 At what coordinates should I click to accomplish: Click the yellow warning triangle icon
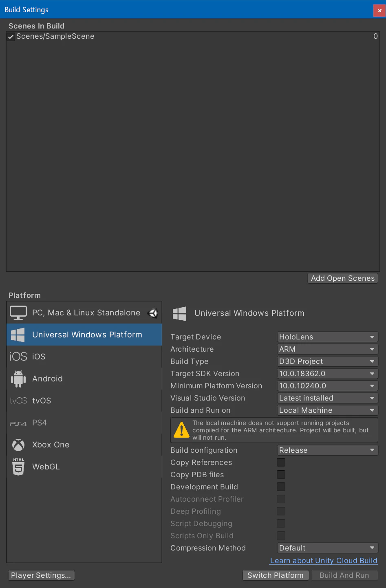[x=181, y=430]
